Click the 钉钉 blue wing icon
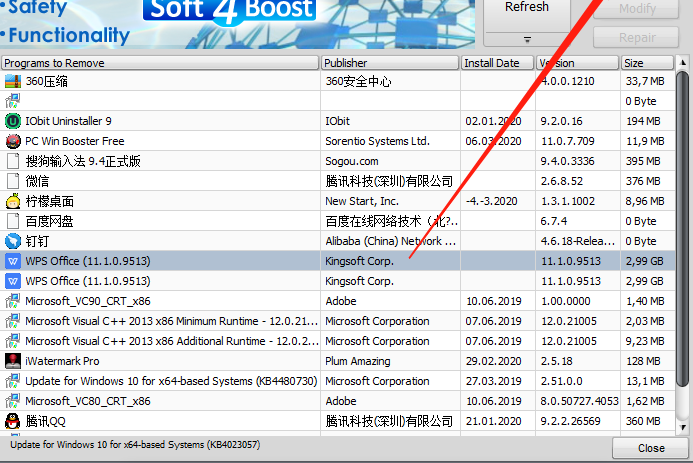 click(x=13, y=241)
